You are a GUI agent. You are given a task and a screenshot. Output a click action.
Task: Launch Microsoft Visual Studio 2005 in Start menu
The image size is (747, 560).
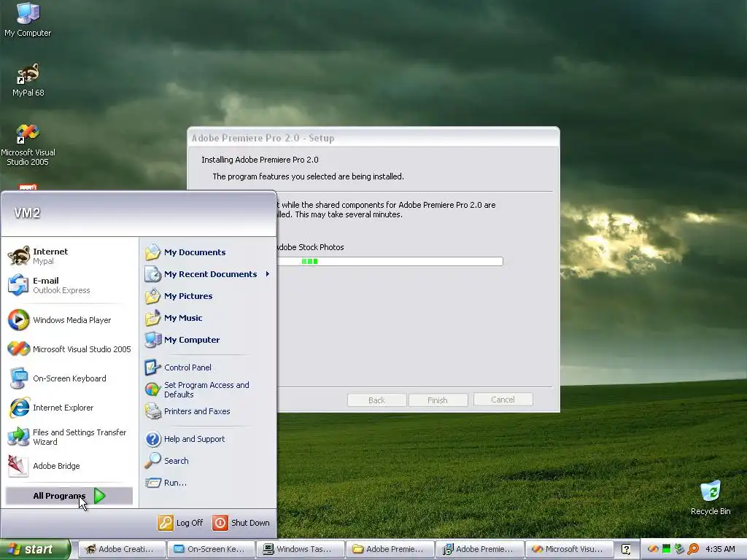click(x=69, y=349)
